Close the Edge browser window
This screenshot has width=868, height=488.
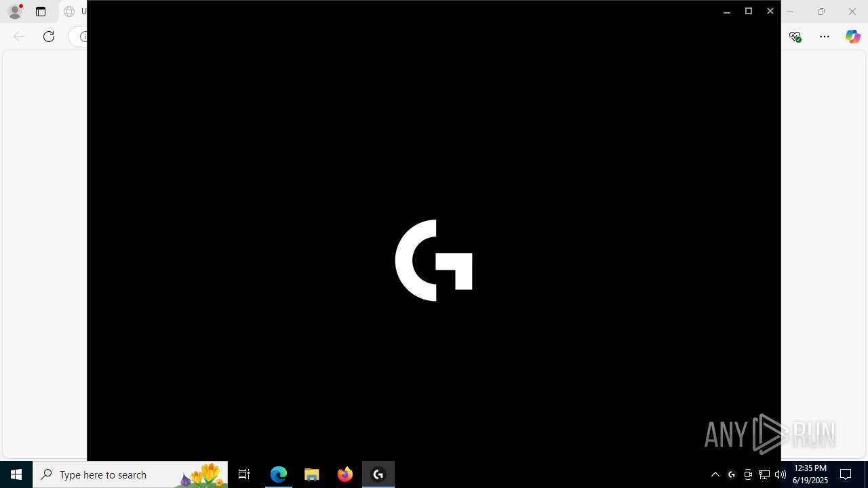click(x=852, y=12)
